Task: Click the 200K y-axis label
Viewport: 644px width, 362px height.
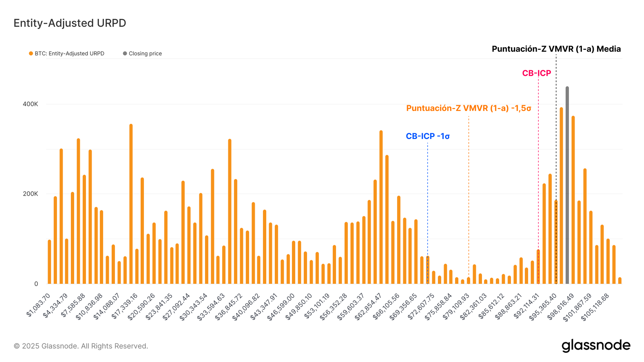Action: (x=30, y=194)
